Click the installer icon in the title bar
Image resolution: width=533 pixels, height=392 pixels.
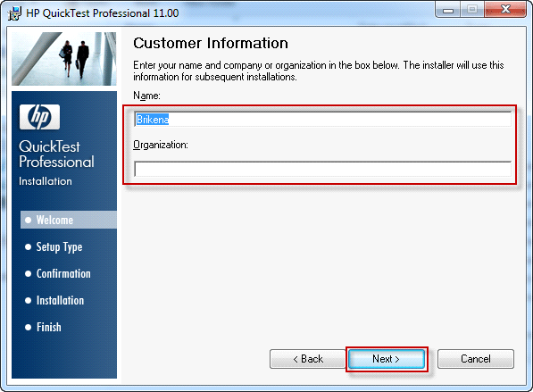14,13
